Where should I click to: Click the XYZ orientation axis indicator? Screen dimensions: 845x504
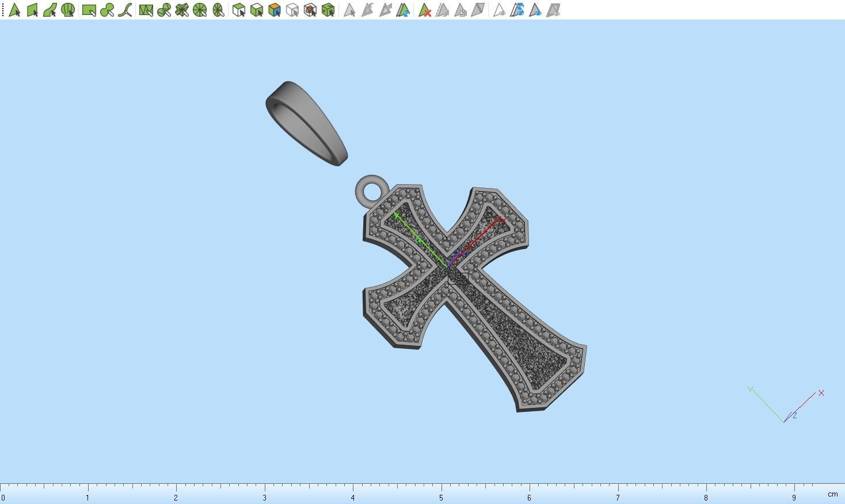coord(786,404)
